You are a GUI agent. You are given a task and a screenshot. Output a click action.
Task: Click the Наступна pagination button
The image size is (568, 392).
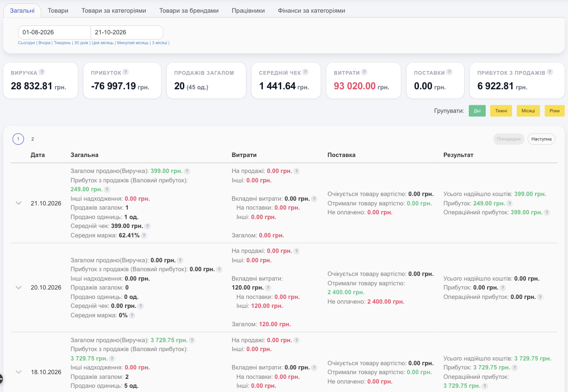pyautogui.click(x=541, y=139)
